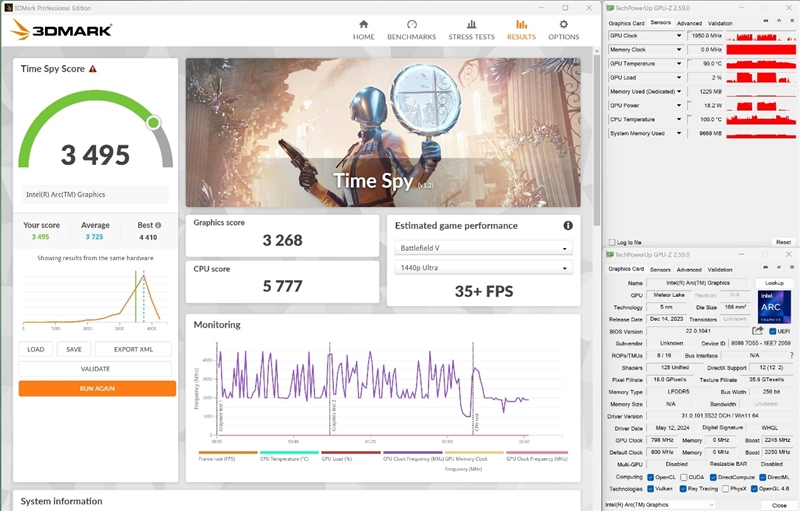
Task: Open the GPU Clock sensor dropdown arrow
Action: [x=679, y=36]
